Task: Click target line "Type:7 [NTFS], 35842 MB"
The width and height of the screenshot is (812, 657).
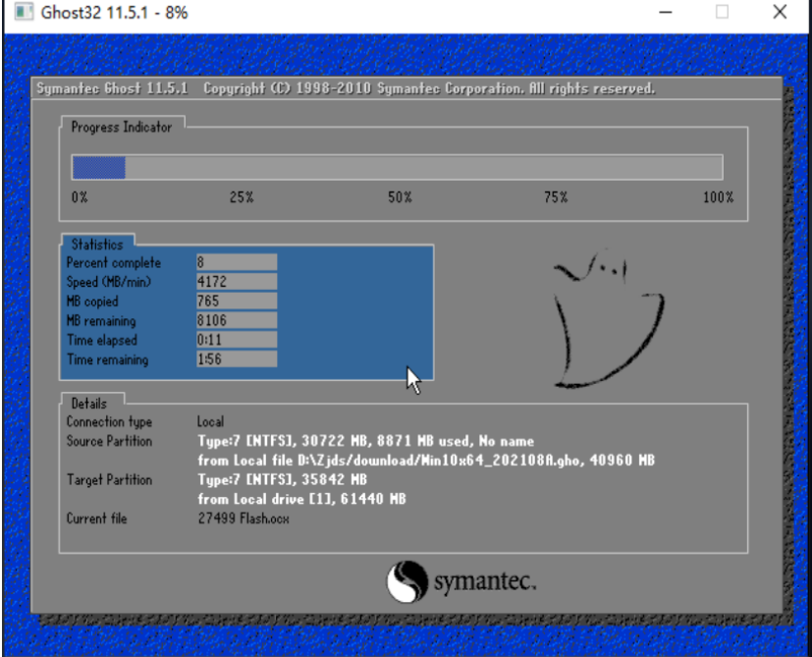Action: pos(282,480)
